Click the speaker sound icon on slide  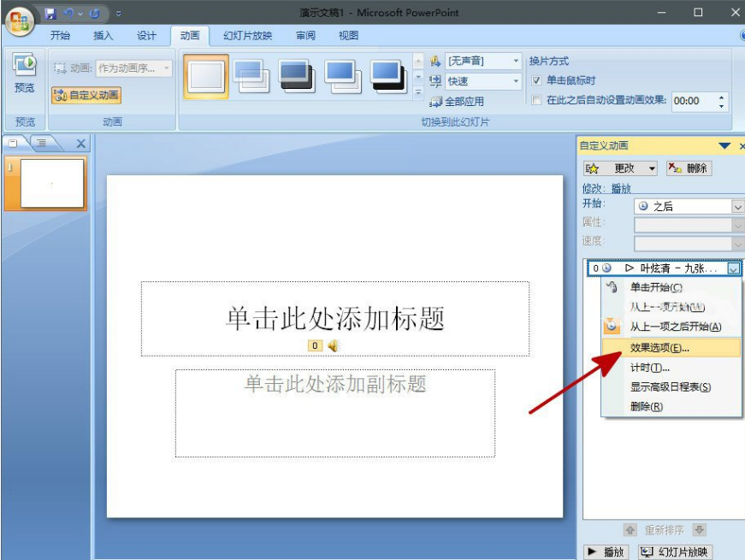tap(333, 345)
